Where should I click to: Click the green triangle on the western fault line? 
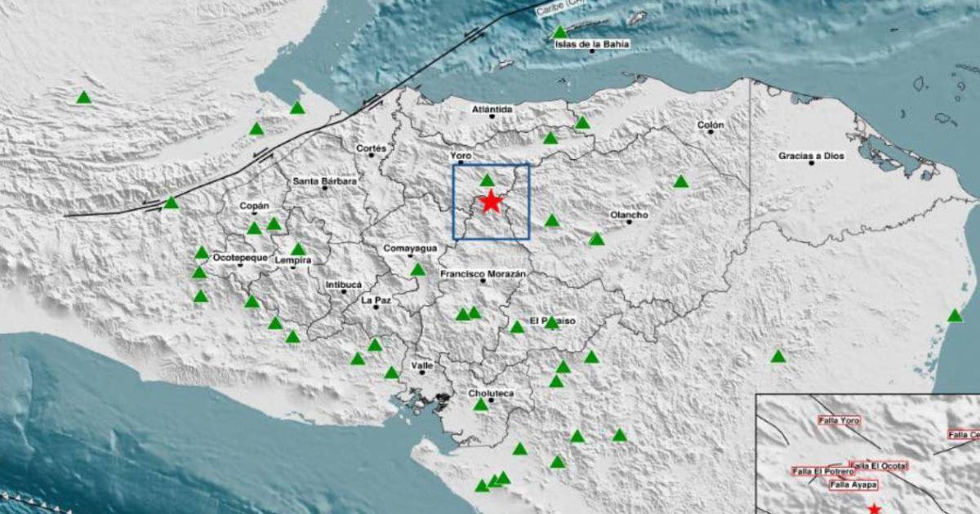pyautogui.click(x=171, y=203)
